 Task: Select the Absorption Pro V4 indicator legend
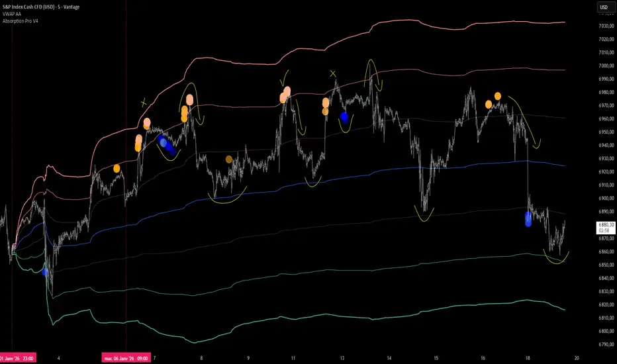pos(21,21)
